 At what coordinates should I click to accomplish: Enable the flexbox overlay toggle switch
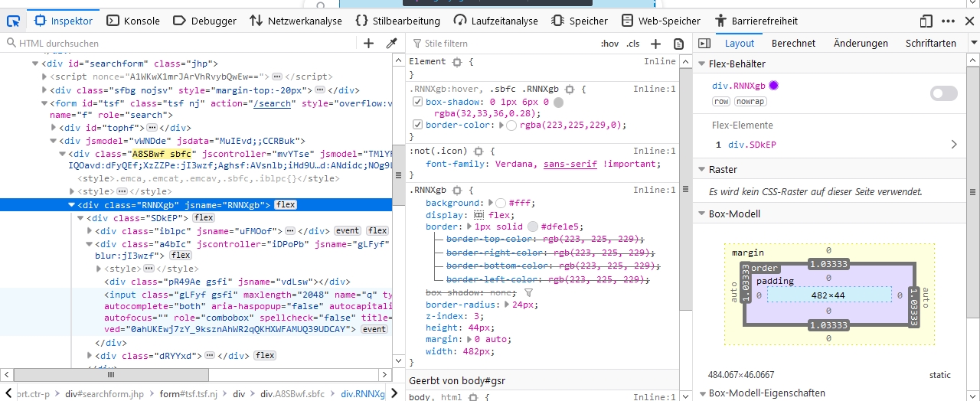943,93
